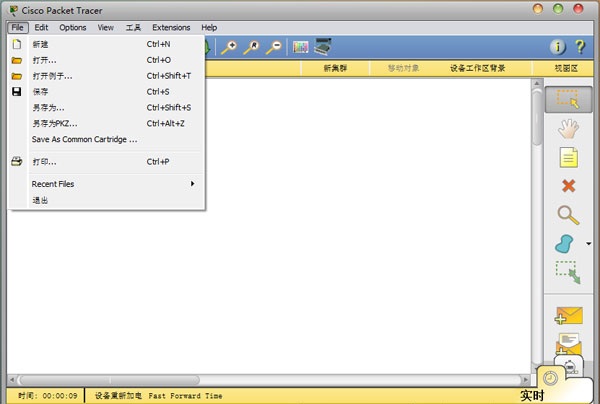Choose the Move Layout hand tool
This screenshot has height=404, width=600.
point(568,128)
